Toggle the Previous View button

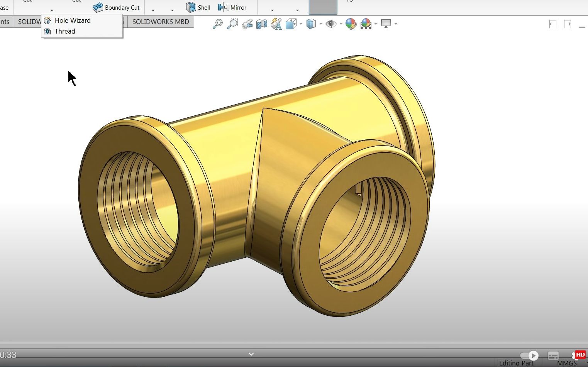(x=247, y=24)
